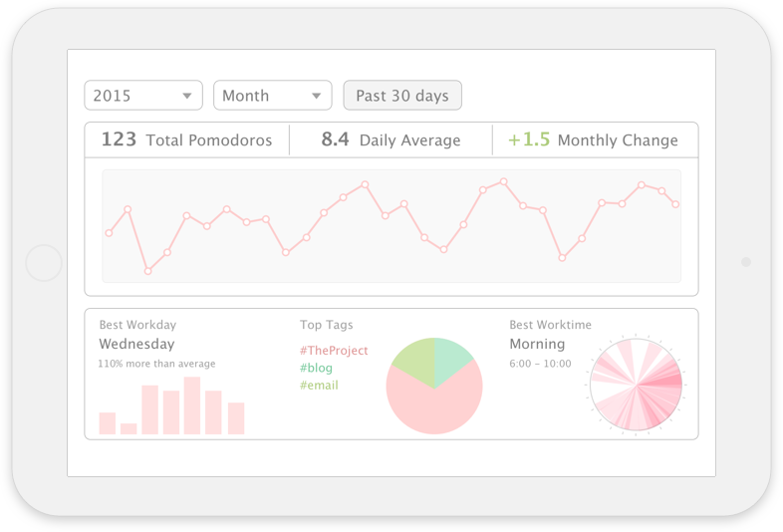Image resolution: width=783 pixels, height=532 pixels.
Task: Click the tallest bar in Best Workday chart
Action: tap(192, 405)
